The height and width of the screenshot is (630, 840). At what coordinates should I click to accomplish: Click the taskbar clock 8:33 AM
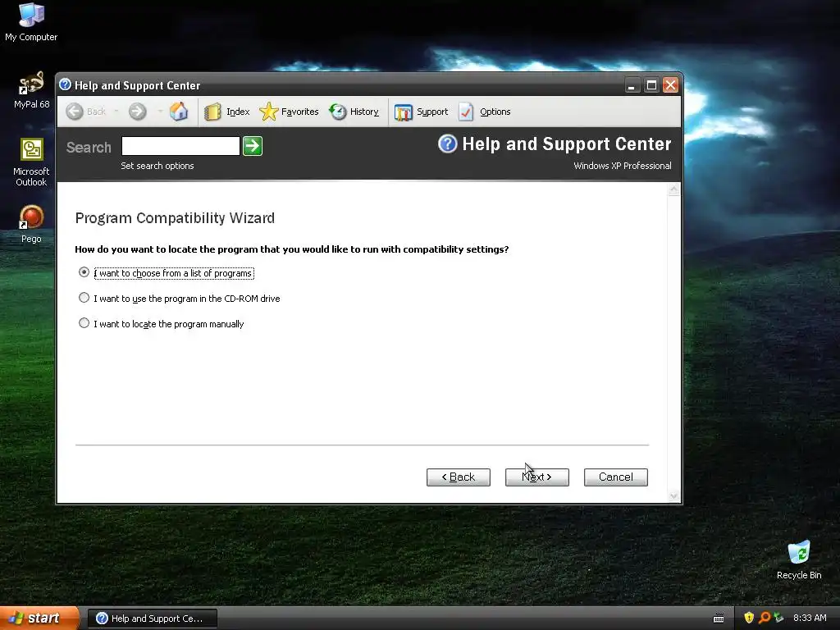(810, 618)
